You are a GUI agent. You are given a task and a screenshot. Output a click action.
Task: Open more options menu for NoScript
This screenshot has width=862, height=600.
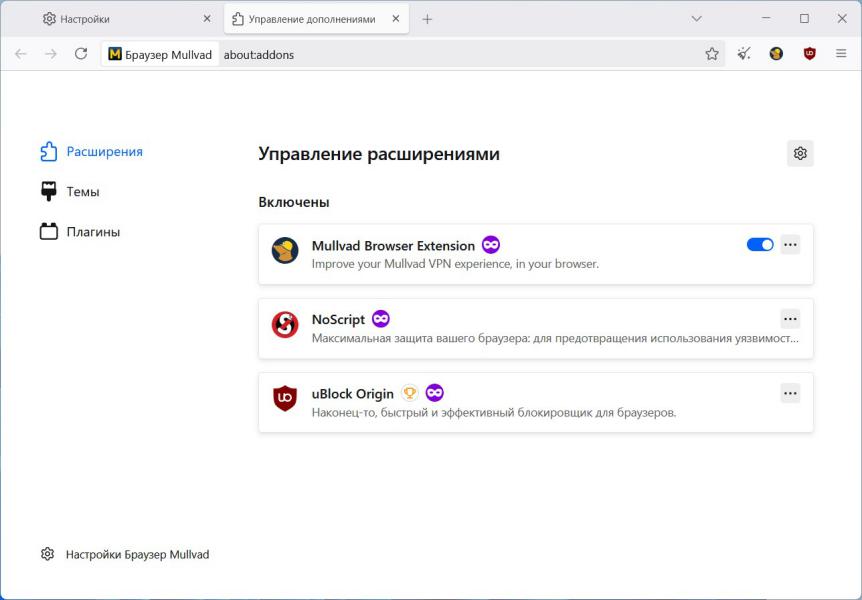790,319
